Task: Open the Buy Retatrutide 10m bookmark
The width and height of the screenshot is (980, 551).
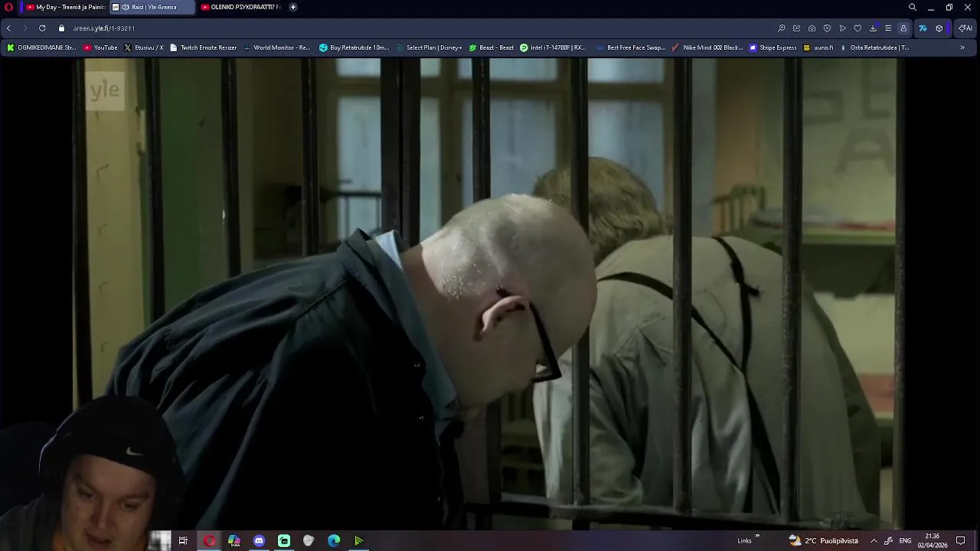Action: [x=354, y=47]
